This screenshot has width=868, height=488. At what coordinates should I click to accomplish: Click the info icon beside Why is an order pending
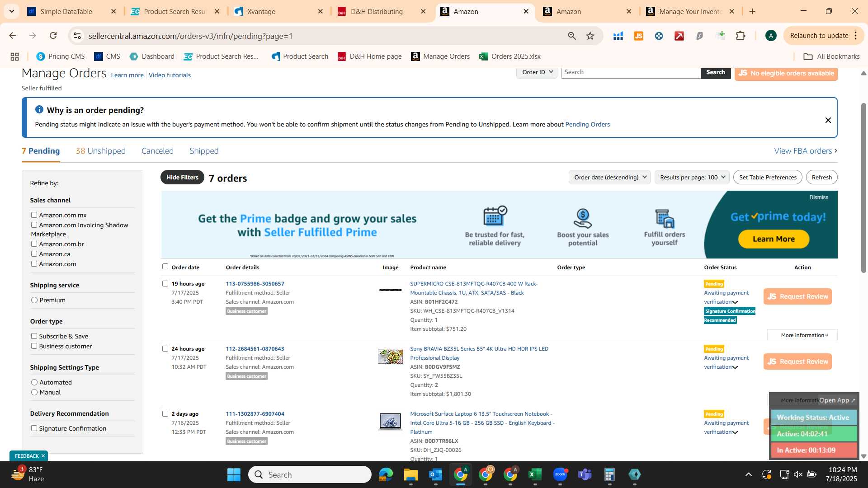click(x=39, y=109)
